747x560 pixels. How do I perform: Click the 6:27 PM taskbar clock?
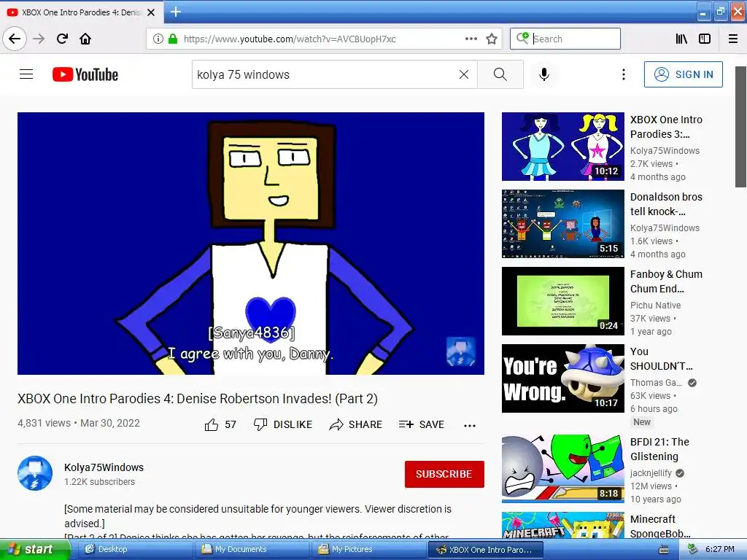point(719,549)
